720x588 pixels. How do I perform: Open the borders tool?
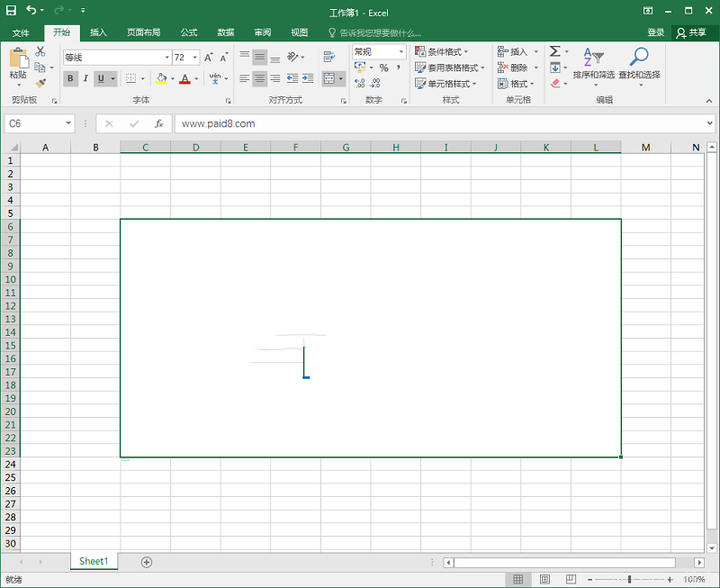click(x=130, y=78)
